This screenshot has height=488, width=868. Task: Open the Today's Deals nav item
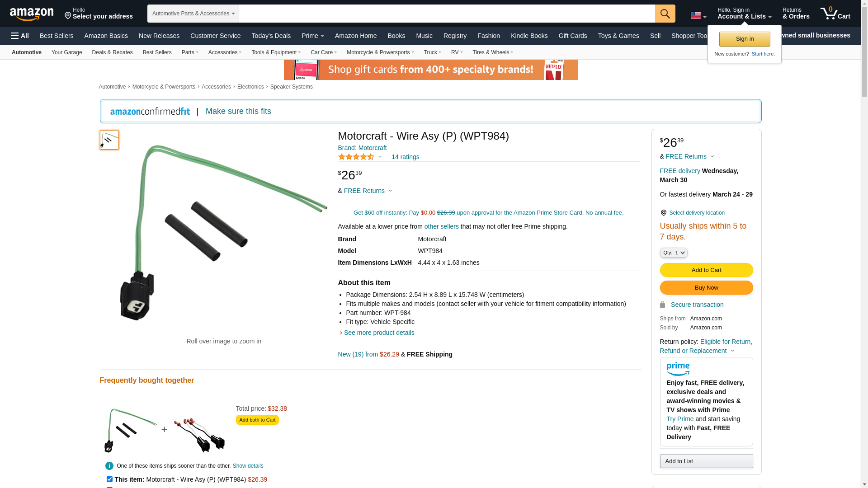tap(271, 36)
